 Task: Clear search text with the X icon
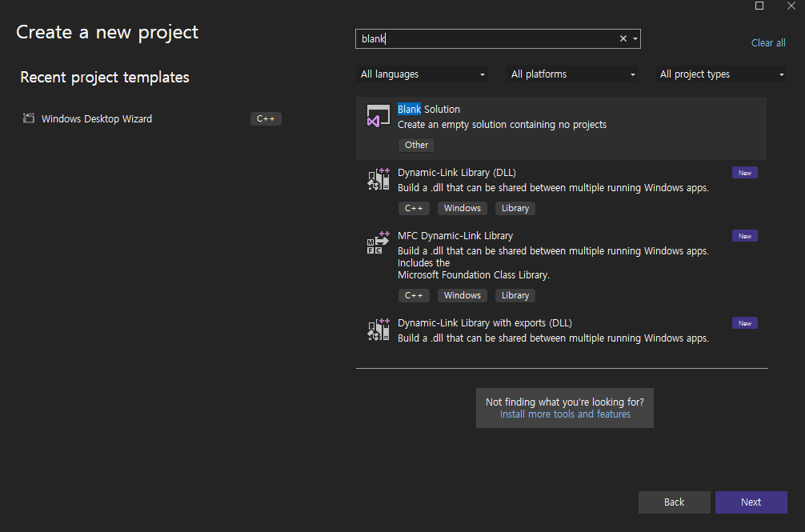tap(623, 38)
